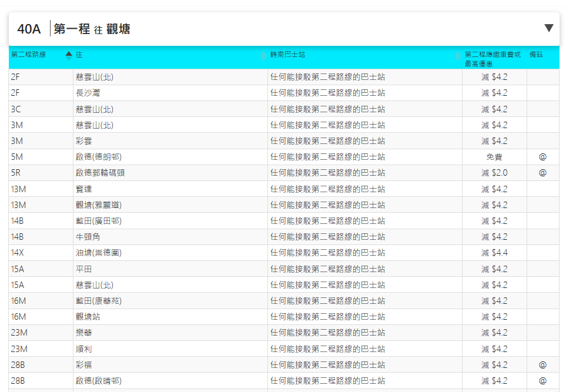
Task: Click @ remark for 5R row
Action: coord(542,173)
